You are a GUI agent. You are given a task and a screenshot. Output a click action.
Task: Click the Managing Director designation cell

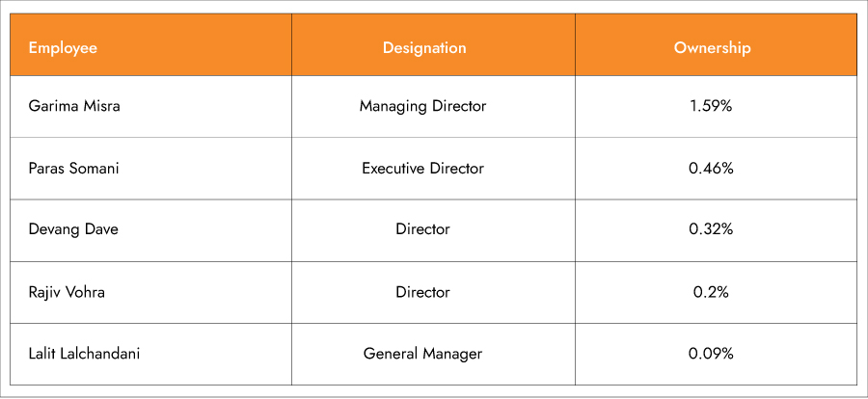pos(422,106)
